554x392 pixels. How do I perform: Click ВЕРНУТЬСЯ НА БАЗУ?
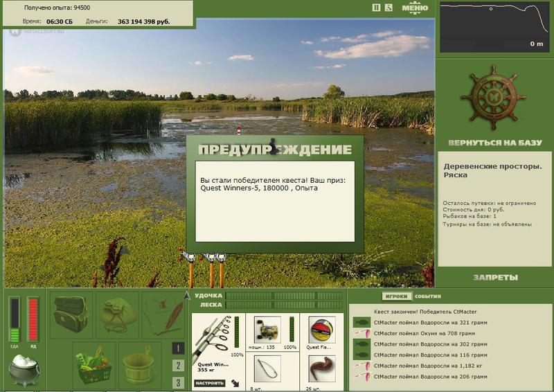[495, 143]
